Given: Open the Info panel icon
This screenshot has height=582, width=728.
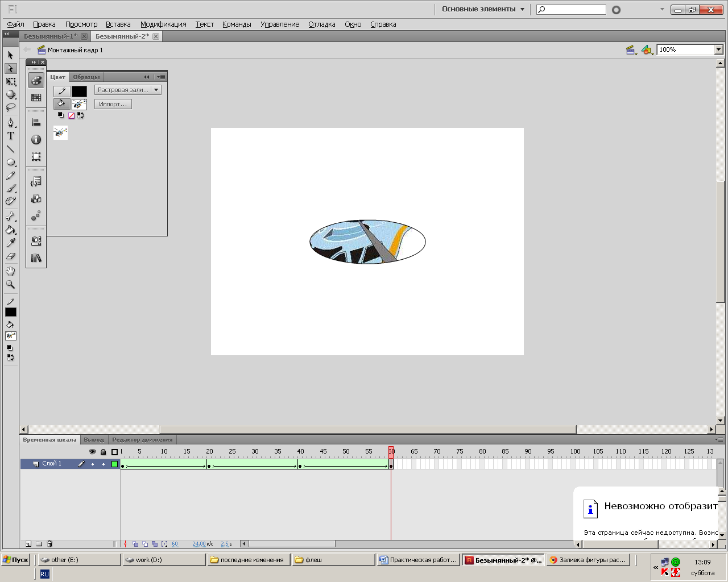Looking at the screenshot, I should 36,139.
